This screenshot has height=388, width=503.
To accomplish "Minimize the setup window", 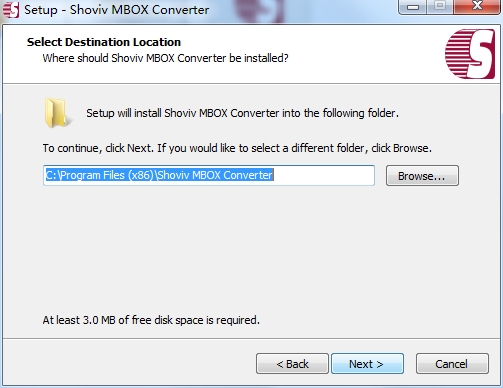I will (413, 7).
